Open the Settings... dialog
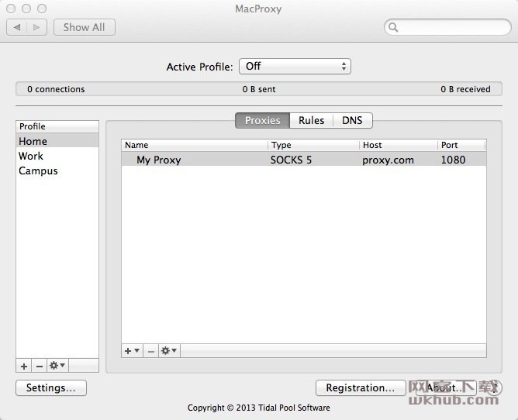The width and height of the screenshot is (518, 420). [x=51, y=387]
